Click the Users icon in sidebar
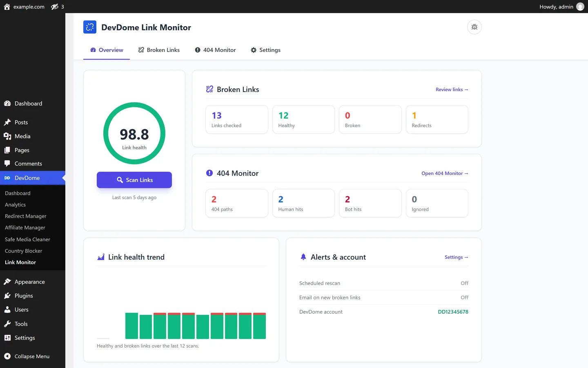The image size is (588, 368). point(7,310)
